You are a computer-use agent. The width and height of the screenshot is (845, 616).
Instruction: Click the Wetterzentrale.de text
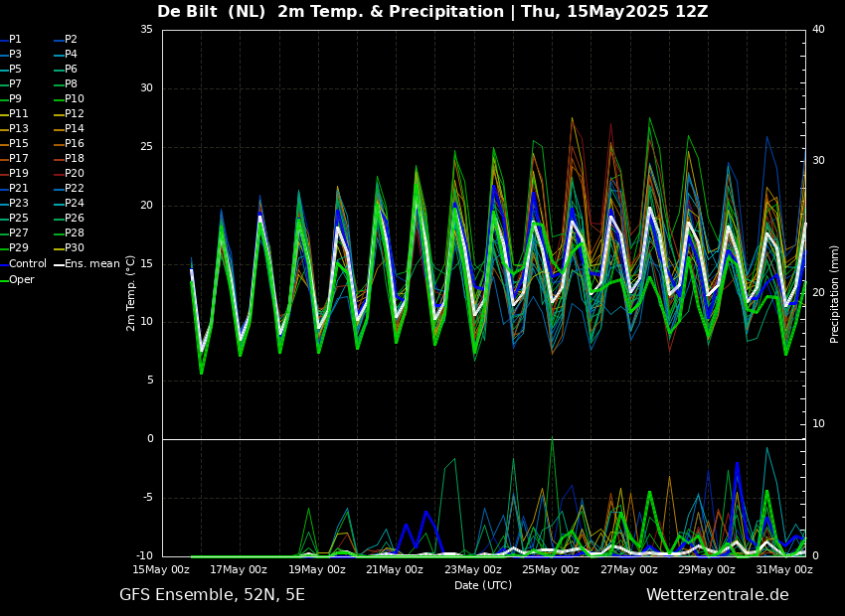717,595
